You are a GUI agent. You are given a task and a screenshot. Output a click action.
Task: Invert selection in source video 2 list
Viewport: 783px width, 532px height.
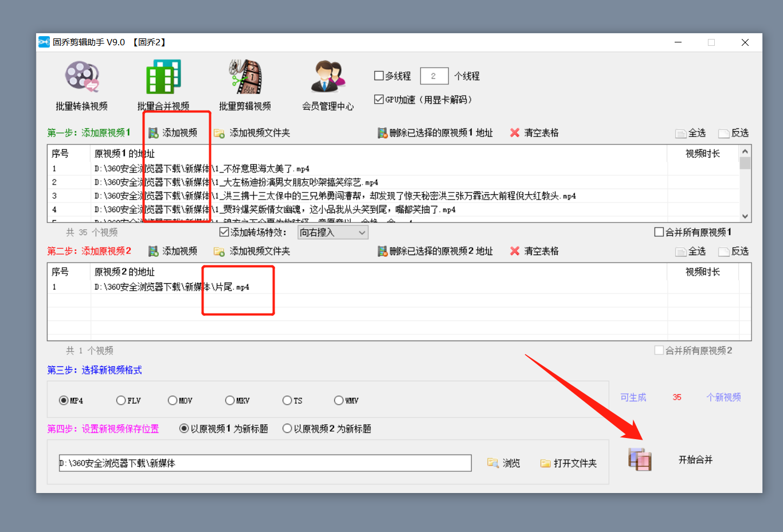734,251
